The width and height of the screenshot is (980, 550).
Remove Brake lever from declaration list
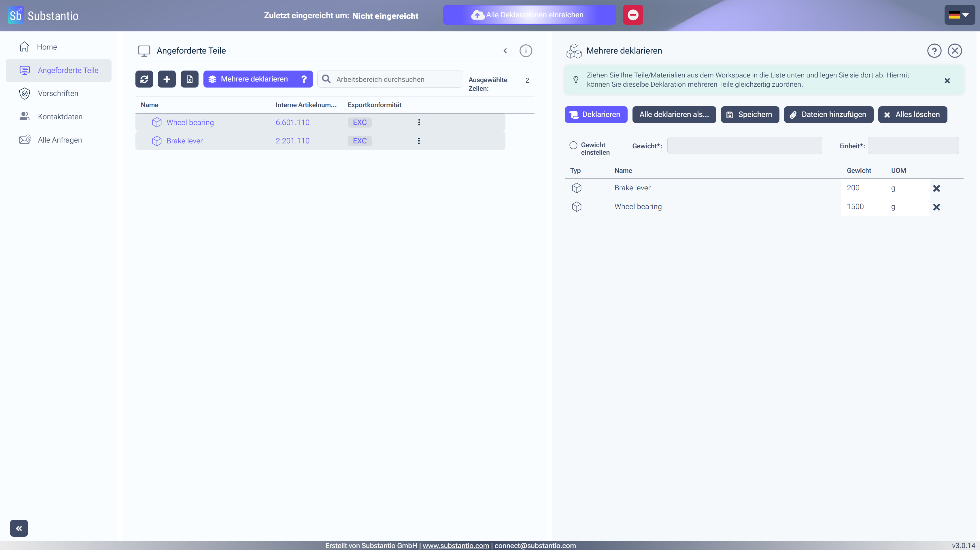tap(936, 188)
